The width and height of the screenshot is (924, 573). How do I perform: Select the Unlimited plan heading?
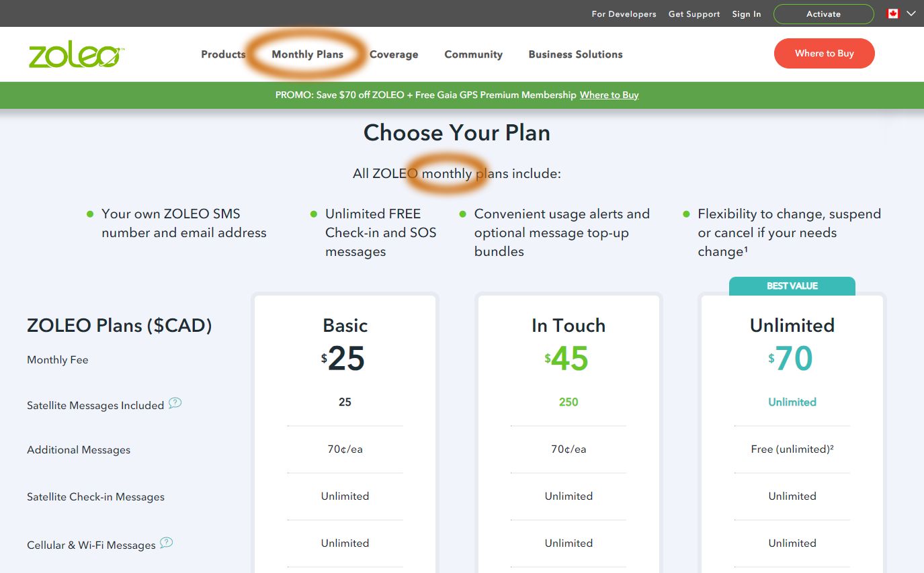click(792, 326)
